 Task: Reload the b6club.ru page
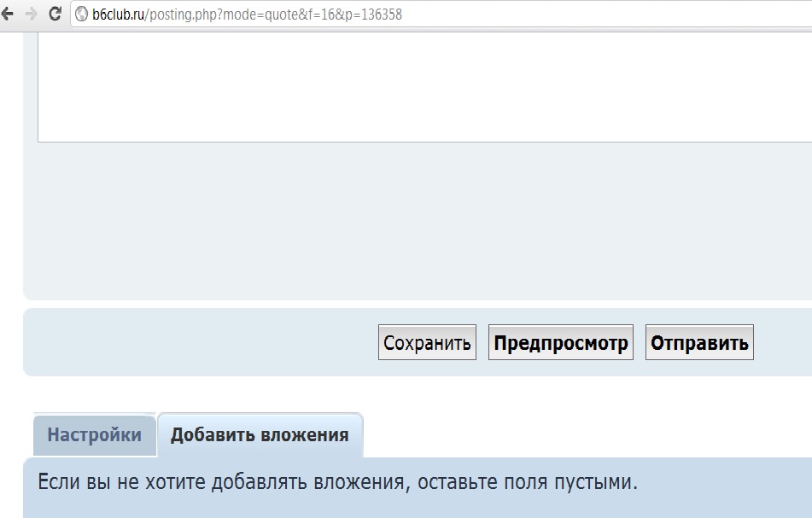[x=55, y=15]
